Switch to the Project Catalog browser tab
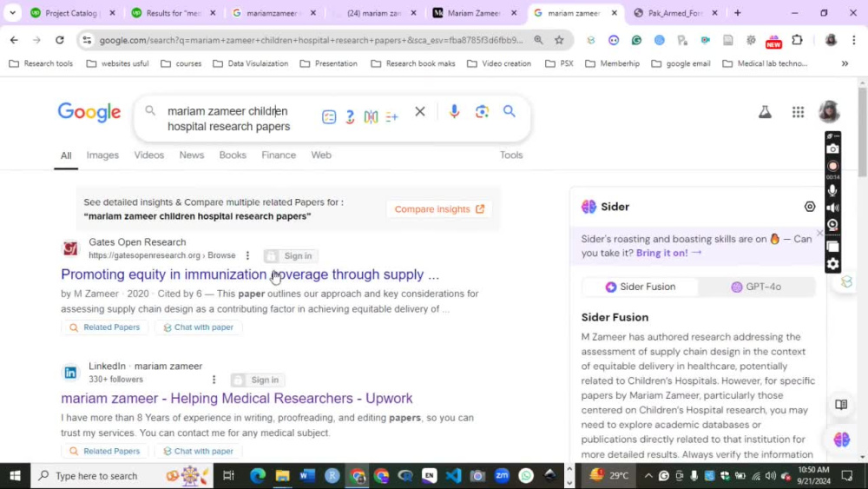Image resolution: width=868 pixels, height=489 pixels. [73, 13]
